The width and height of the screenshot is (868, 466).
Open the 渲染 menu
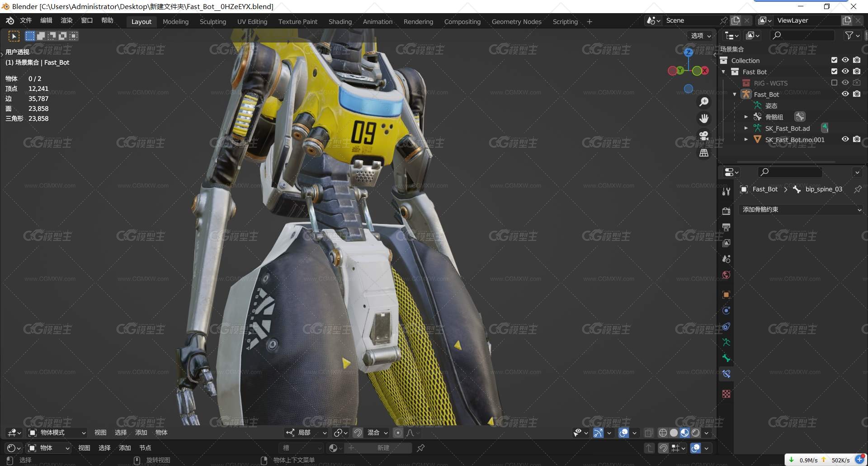point(66,20)
